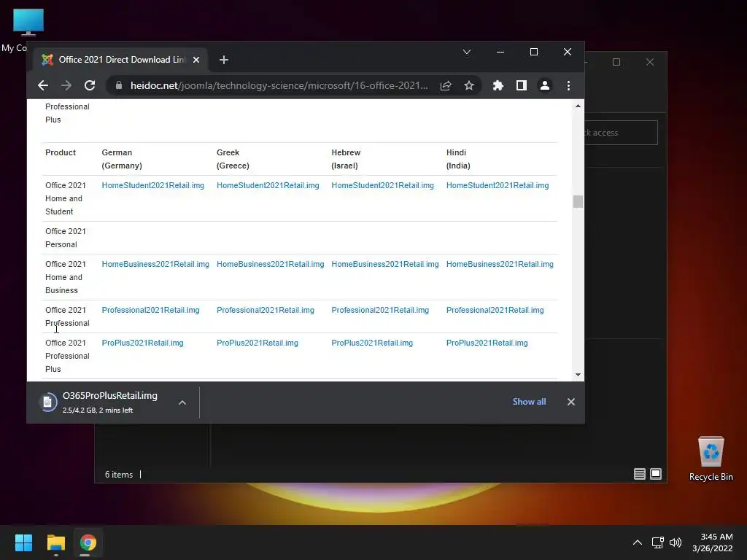The image size is (747, 560).
Task: Download German HomeStudent2021Retail.img
Action: [x=153, y=186]
